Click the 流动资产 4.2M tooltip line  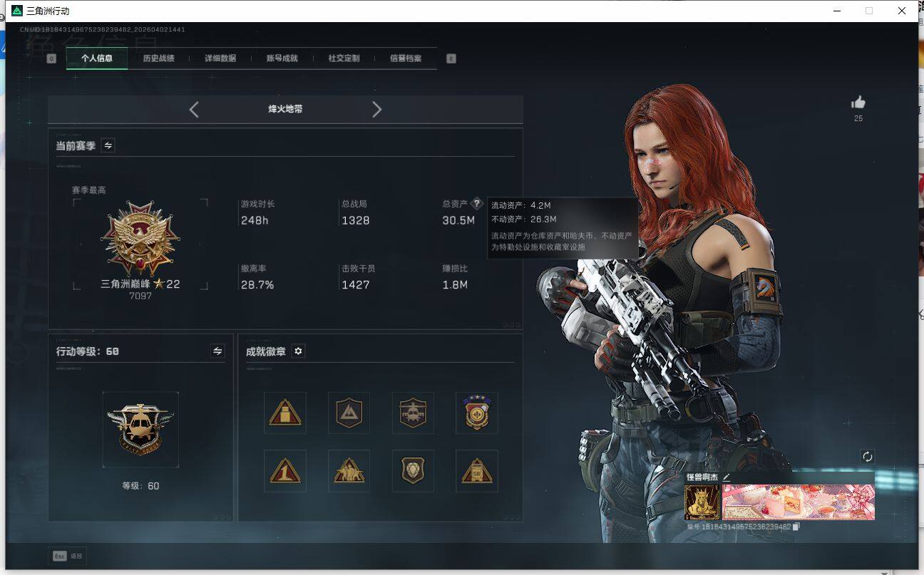tap(520, 205)
